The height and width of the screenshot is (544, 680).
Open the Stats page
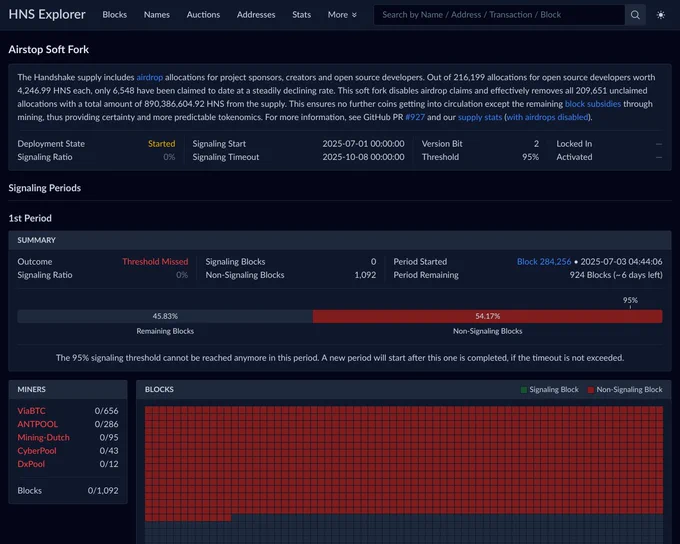(301, 15)
